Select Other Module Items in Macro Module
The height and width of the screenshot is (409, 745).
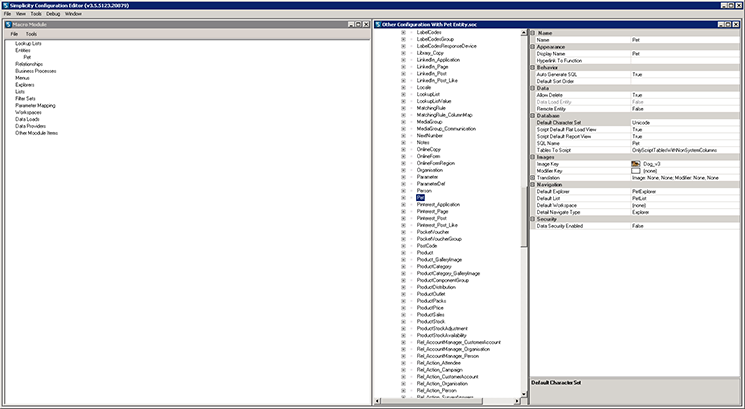pyautogui.click(x=37, y=133)
